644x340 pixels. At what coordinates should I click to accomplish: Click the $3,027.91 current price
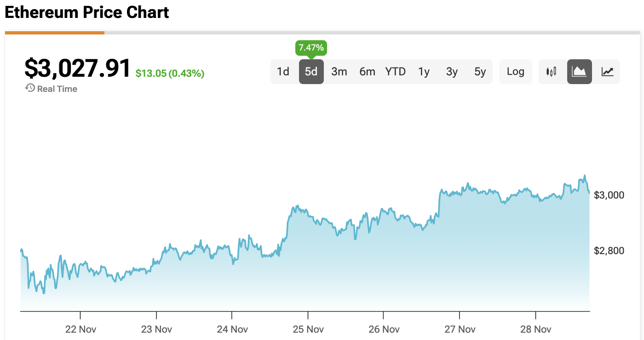(78, 68)
